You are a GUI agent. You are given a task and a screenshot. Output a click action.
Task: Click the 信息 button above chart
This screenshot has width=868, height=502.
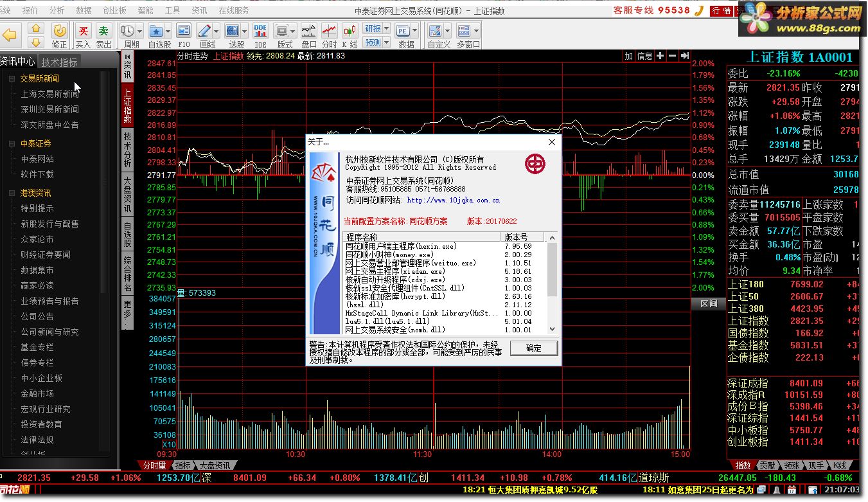coord(644,56)
